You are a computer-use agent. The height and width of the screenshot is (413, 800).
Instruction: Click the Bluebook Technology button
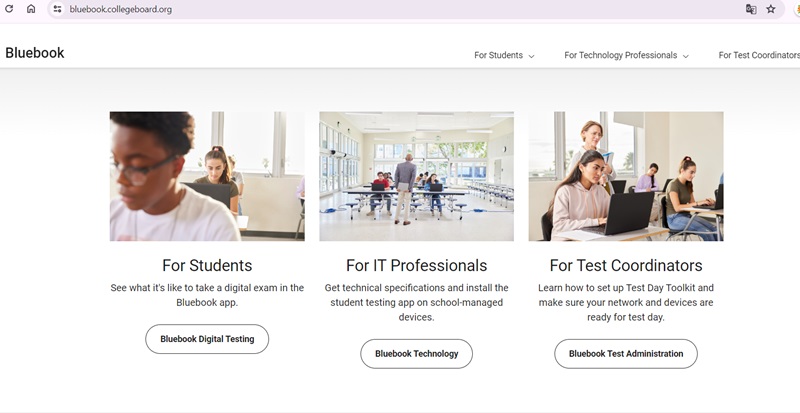416,353
